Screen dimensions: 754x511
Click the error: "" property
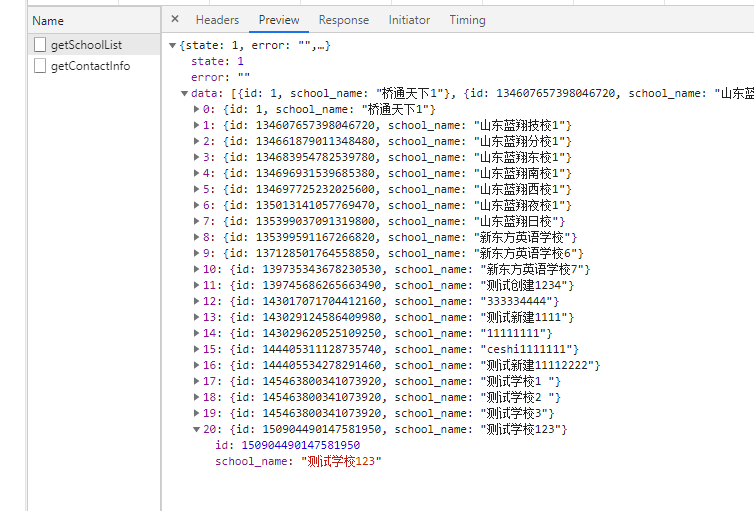220,77
